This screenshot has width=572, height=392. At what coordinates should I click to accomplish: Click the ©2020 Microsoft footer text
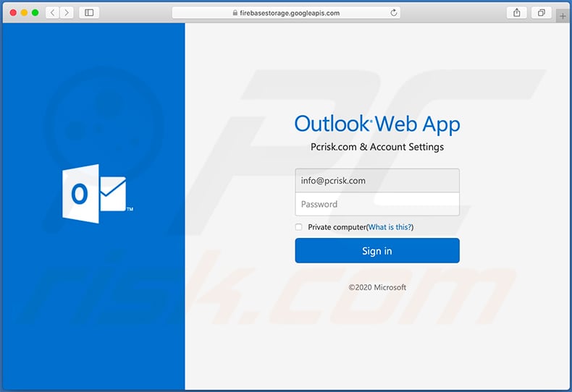click(x=377, y=287)
